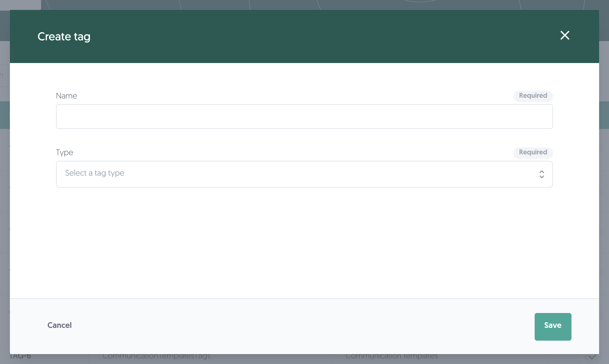The width and height of the screenshot is (609, 364).
Task: Select the Name field label
Action: point(67,96)
